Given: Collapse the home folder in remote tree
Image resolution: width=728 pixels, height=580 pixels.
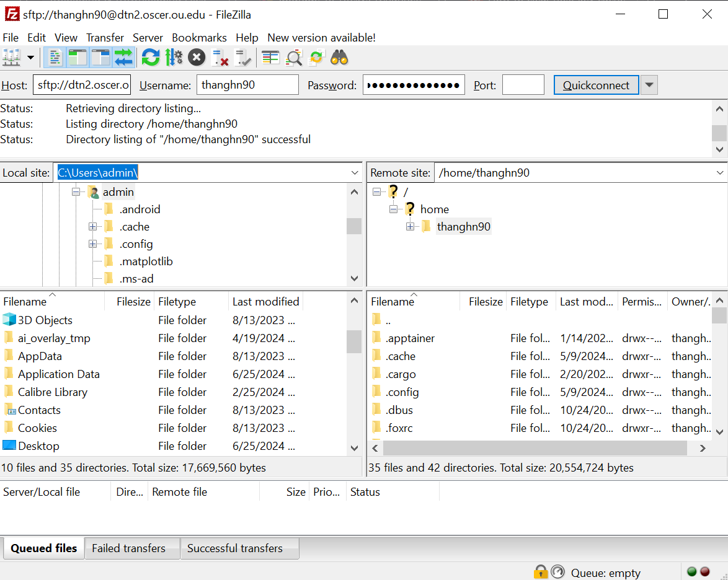Looking at the screenshot, I should click(x=393, y=209).
